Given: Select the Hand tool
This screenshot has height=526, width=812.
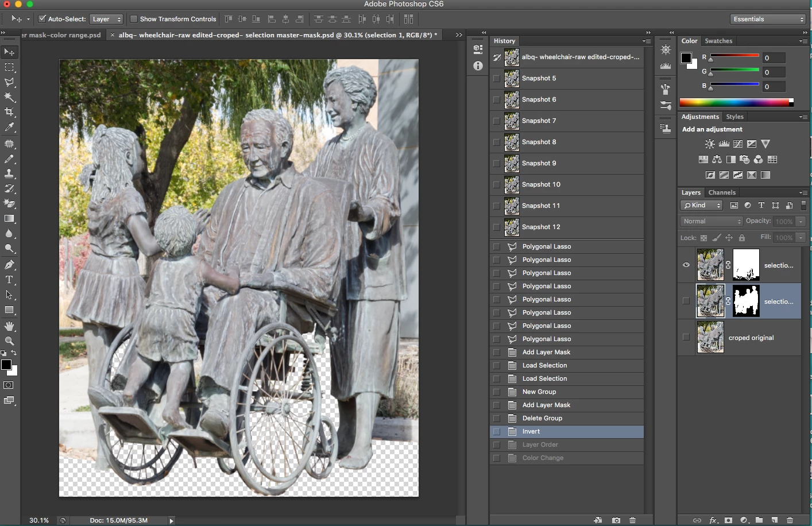Looking at the screenshot, I should (9, 326).
